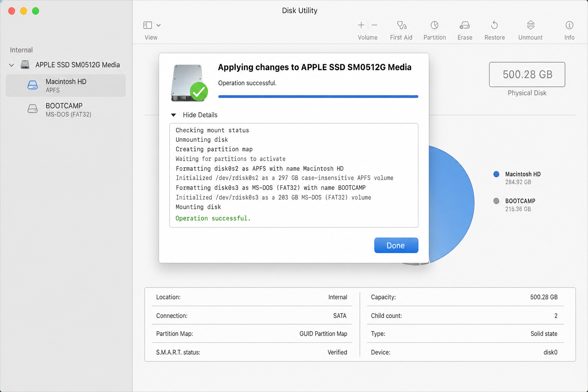
Task: Add a volume with the plus icon
Action: [361, 25]
